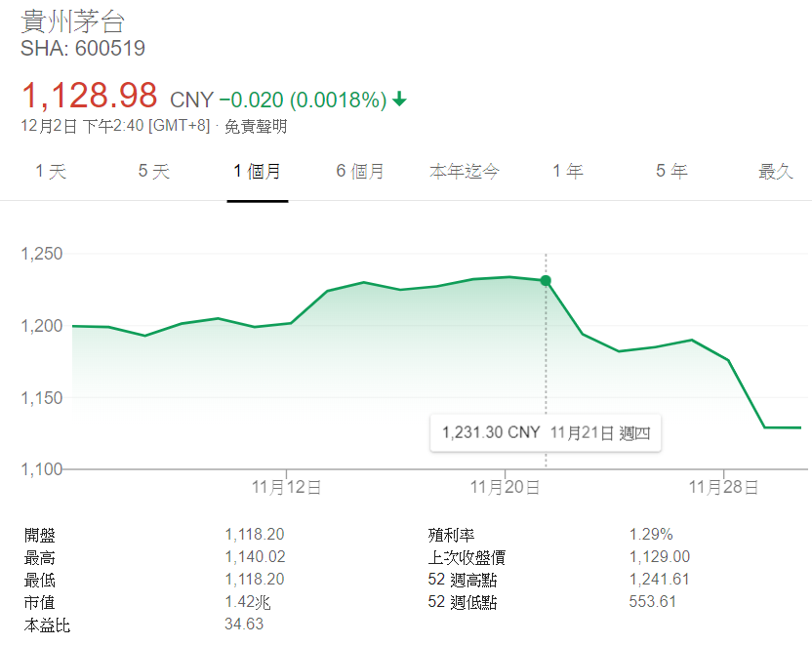The height and width of the screenshot is (645, 812).
Task: Open the 免責聲明 disclaimer link
Action: coord(256,126)
